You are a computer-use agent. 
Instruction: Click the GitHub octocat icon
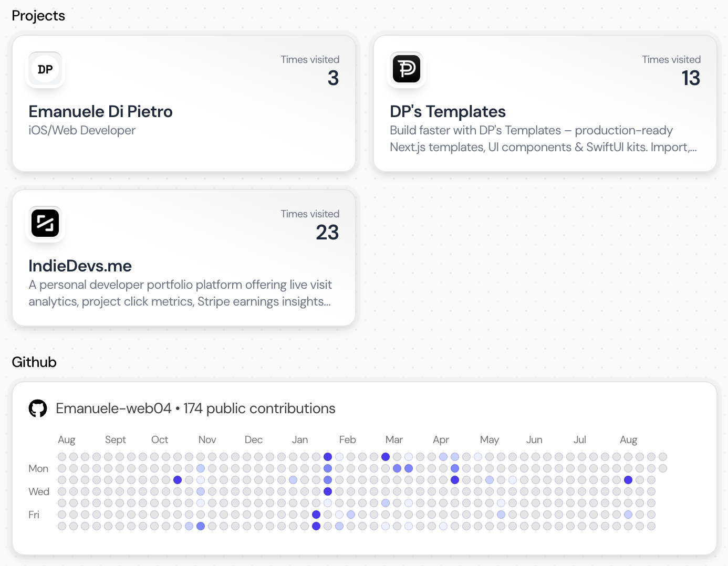[x=38, y=408]
